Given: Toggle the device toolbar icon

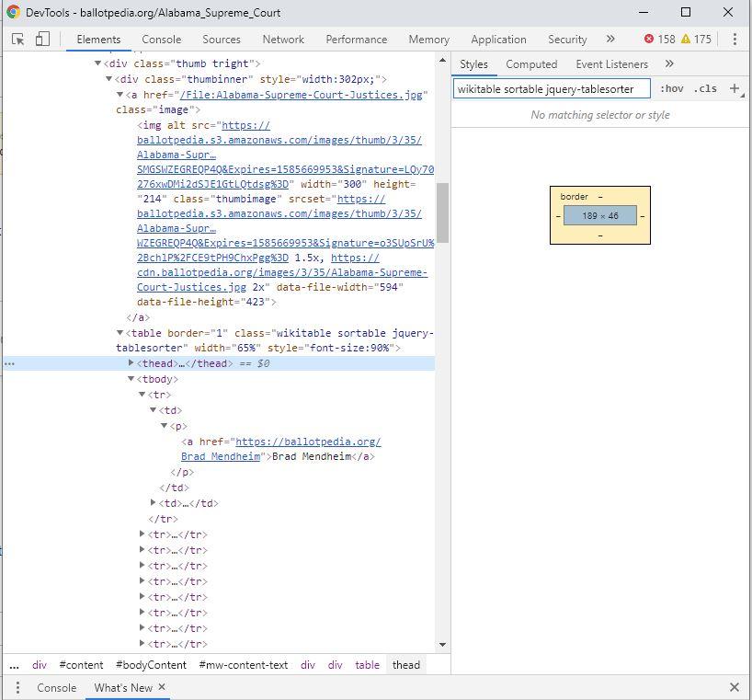Looking at the screenshot, I should pos(42,40).
